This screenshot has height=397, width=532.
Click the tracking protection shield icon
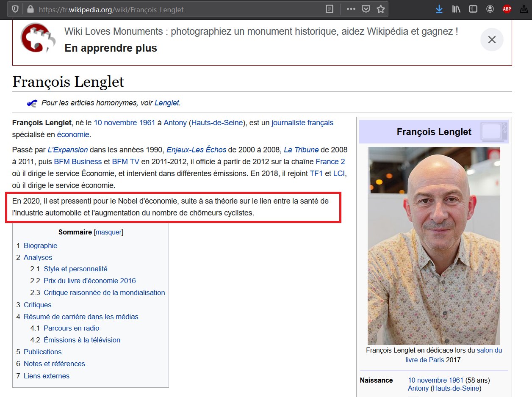pyautogui.click(x=15, y=9)
